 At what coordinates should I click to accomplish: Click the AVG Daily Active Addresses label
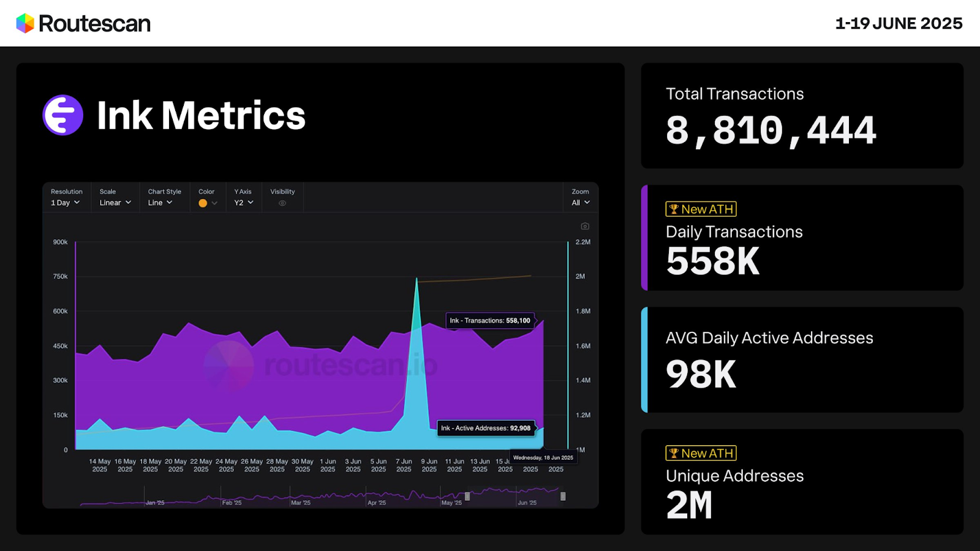(769, 338)
